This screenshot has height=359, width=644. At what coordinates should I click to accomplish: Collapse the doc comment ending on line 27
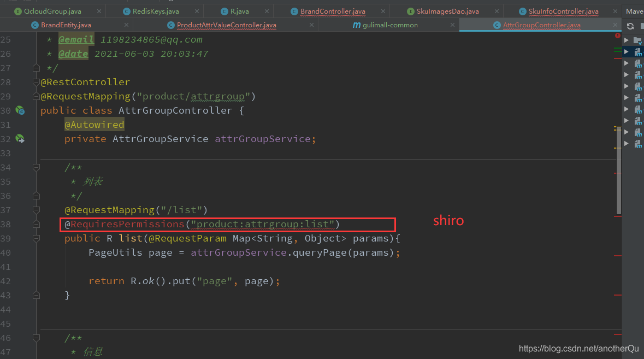click(x=36, y=68)
